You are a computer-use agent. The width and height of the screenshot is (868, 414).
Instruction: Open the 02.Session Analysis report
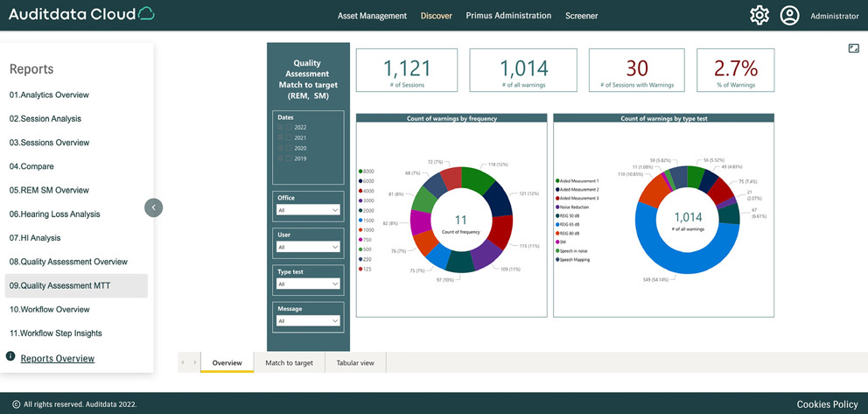[45, 118]
